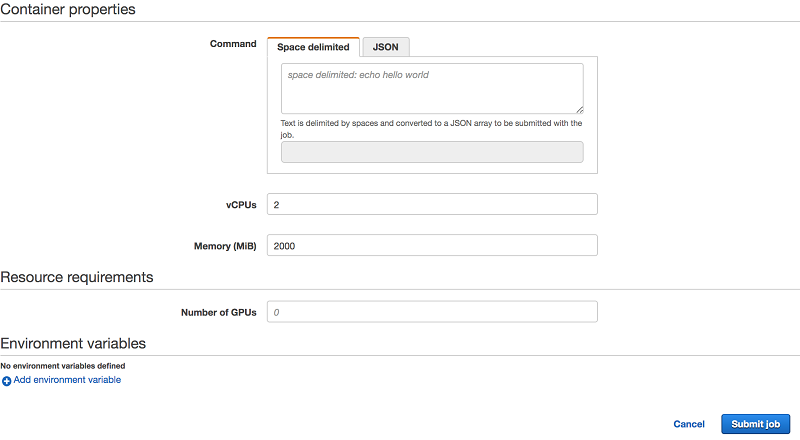Click the greyed-out JSON preview box

(x=432, y=152)
